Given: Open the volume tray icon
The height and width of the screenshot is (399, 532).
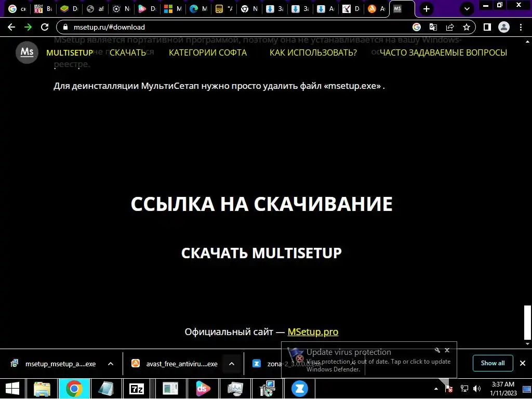Looking at the screenshot, I should (x=477, y=389).
